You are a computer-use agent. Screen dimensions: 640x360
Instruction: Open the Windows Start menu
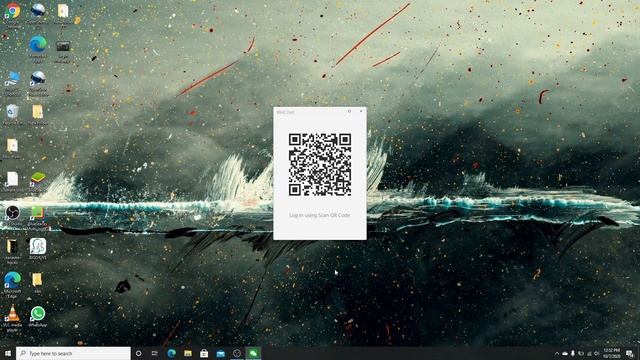pos(8,353)
